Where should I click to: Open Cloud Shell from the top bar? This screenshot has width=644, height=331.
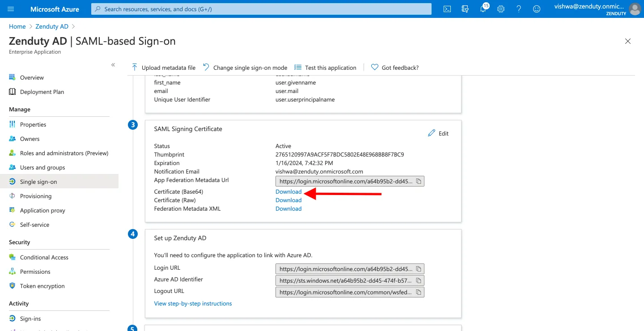coord(447,9)
